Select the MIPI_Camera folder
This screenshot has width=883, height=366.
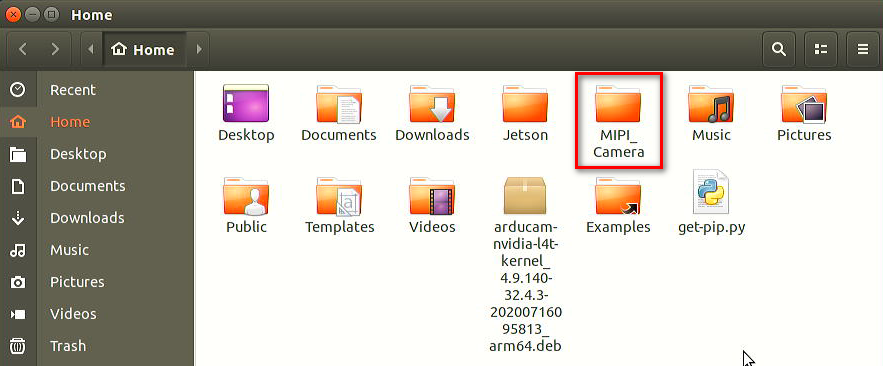(x=618, y=120)
